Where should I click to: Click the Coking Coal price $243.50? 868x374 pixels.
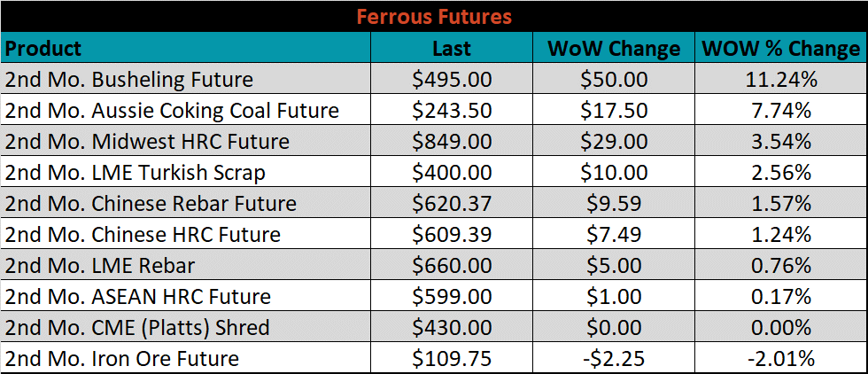point(452,110)
